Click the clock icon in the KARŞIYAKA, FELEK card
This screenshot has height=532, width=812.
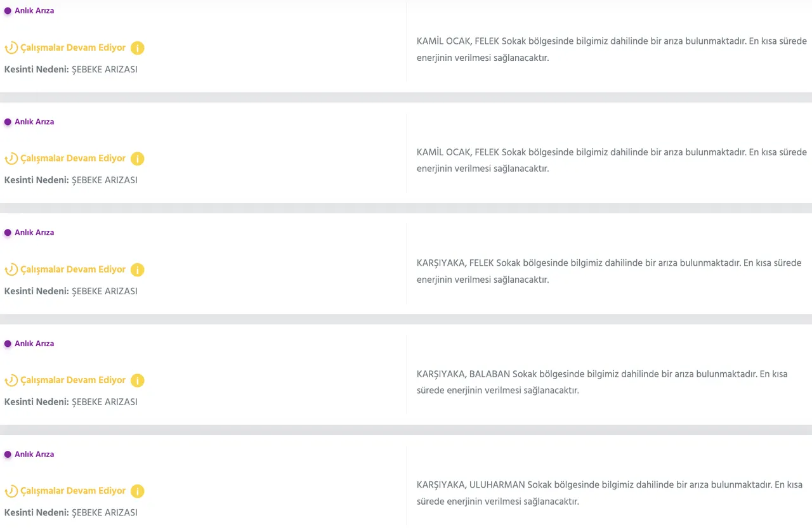click(11, 269)
